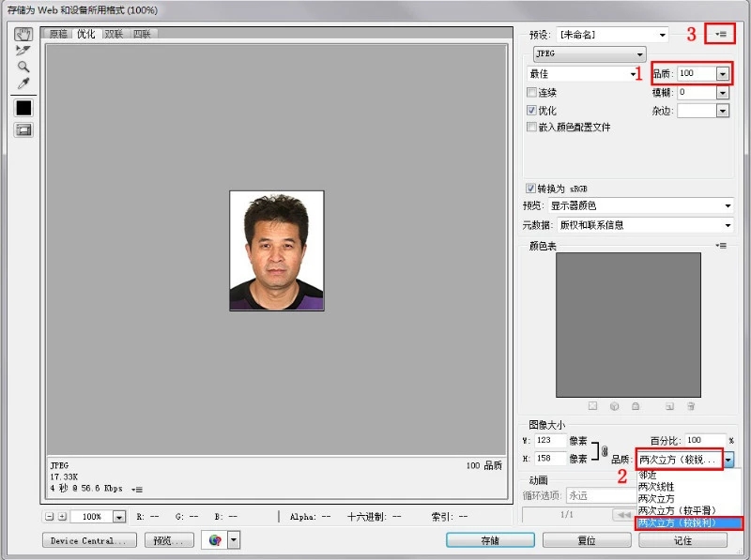
Task: Toggle 转换为 sRGB checkbox
Action: tap(530, 189)
